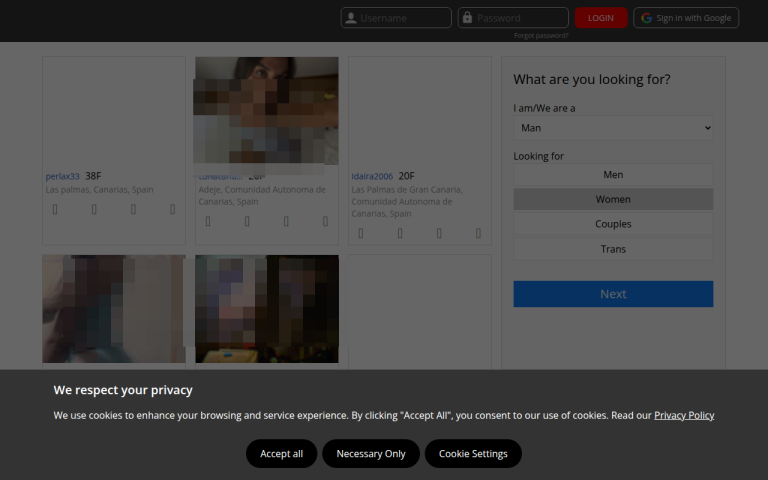Open the Adeje member's profile photo
This screenshot has height=480, width=768.
pos(266,111)
